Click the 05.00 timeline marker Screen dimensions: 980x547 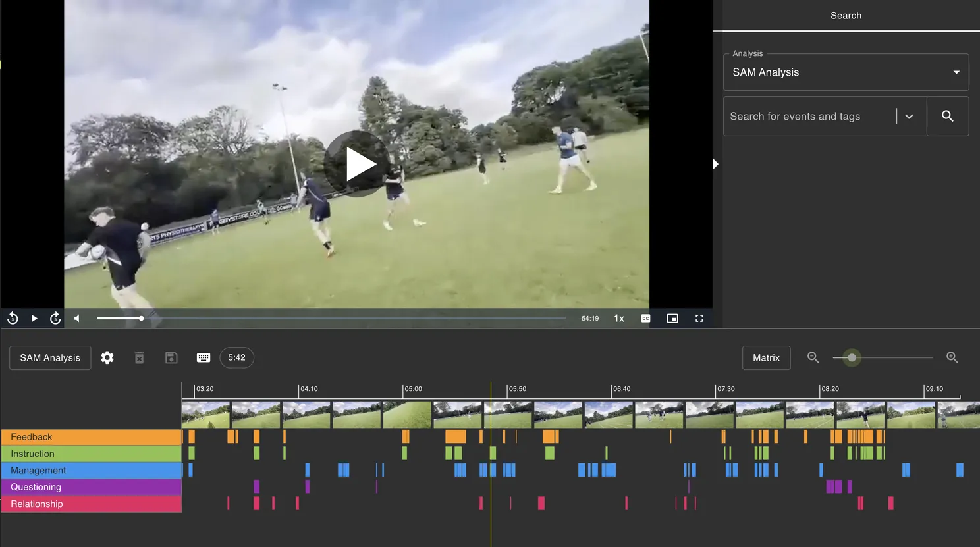[x=414, y=389]
